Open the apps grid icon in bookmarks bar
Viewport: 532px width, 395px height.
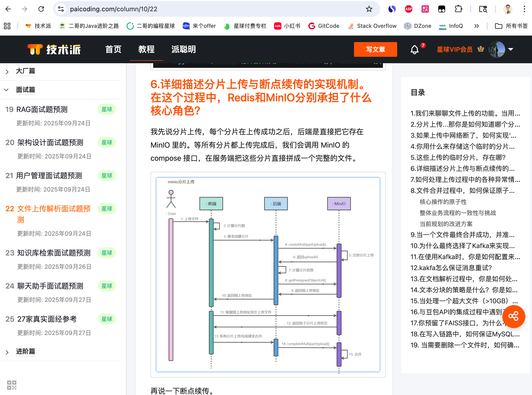(x=7, y=26)
